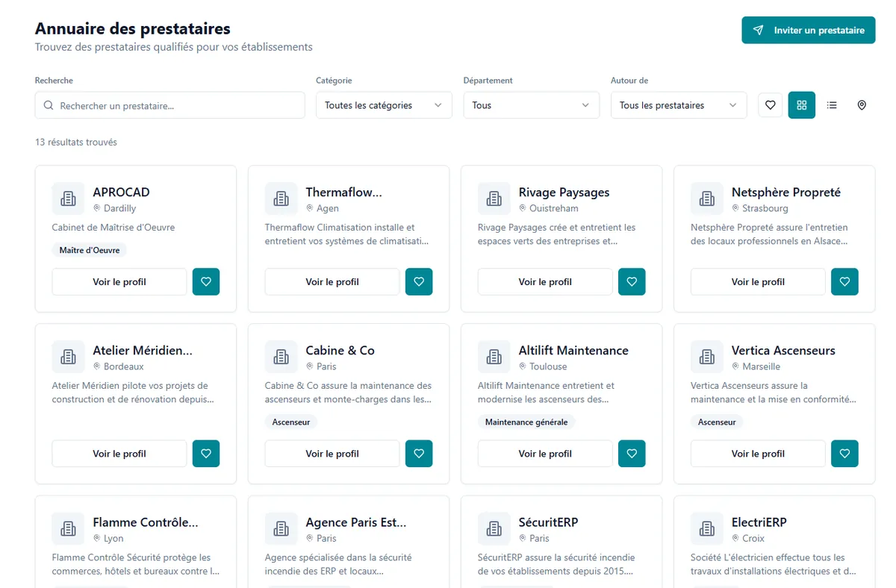
Task: Click the Inviter un prestataire button
Action: 808,31
